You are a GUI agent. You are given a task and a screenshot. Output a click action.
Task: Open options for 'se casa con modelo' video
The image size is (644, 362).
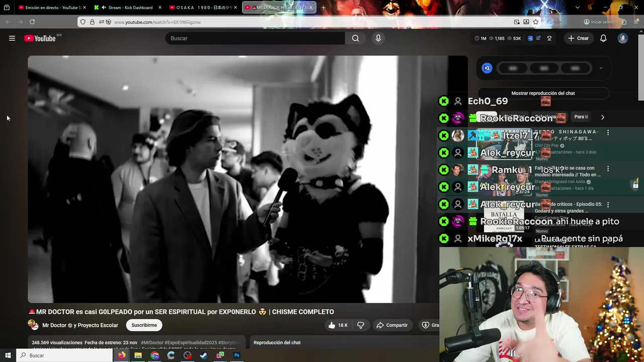tap(608, 169)
